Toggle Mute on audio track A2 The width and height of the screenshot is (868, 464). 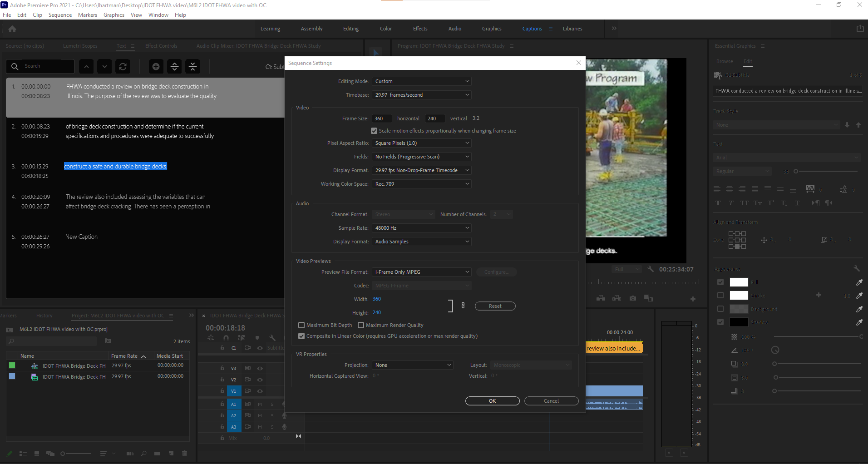click(260, 415)
